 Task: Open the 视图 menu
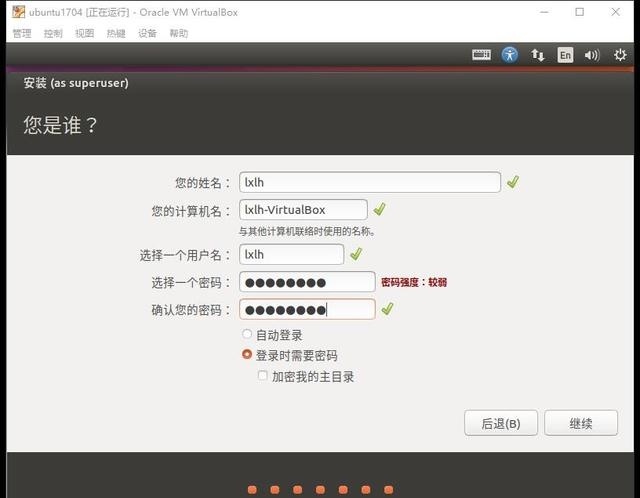pos(84,33)
